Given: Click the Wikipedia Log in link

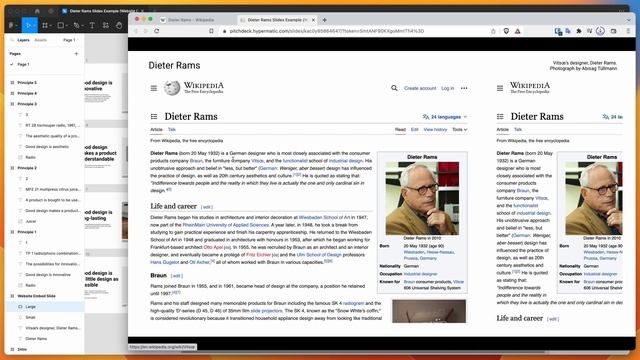Looking at the screenshot, I should [x=447, y=88].
